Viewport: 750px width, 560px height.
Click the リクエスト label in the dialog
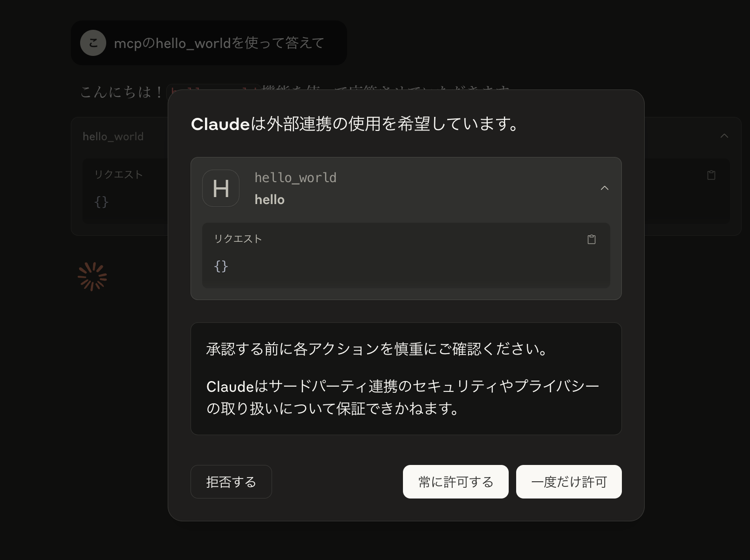[238, 239]
